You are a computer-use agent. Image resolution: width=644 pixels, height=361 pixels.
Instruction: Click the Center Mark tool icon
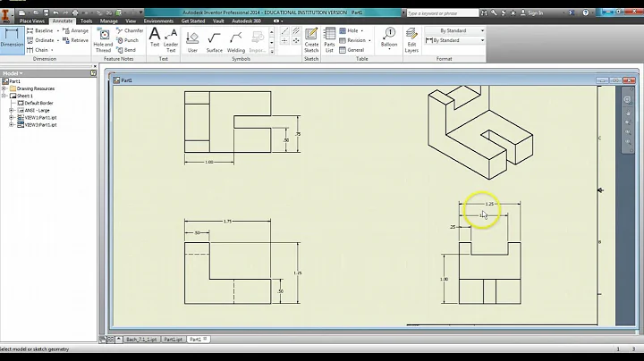click(x=284, y=40)
